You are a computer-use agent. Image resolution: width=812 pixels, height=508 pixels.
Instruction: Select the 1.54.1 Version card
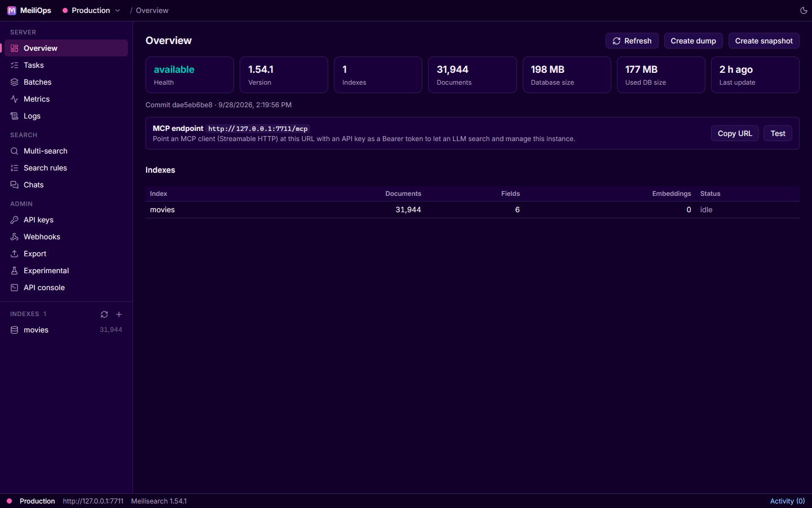[284, 75]
